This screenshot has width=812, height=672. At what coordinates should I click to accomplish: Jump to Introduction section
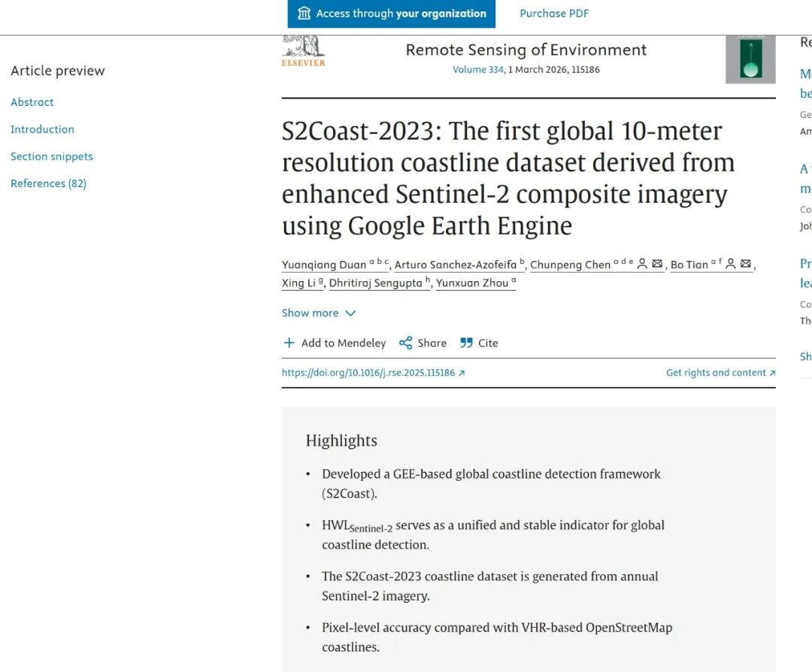(42, 129)
